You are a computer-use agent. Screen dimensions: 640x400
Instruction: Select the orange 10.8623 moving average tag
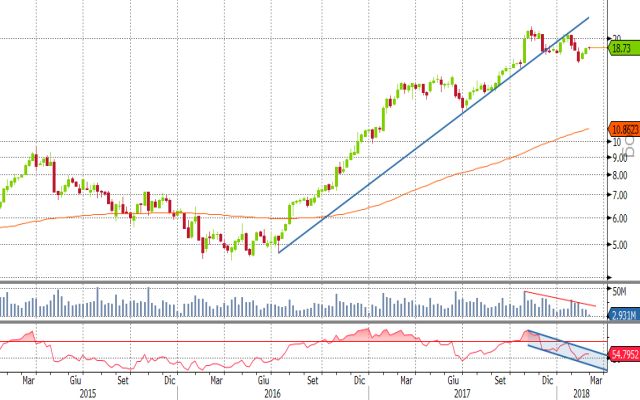[624, 129]
